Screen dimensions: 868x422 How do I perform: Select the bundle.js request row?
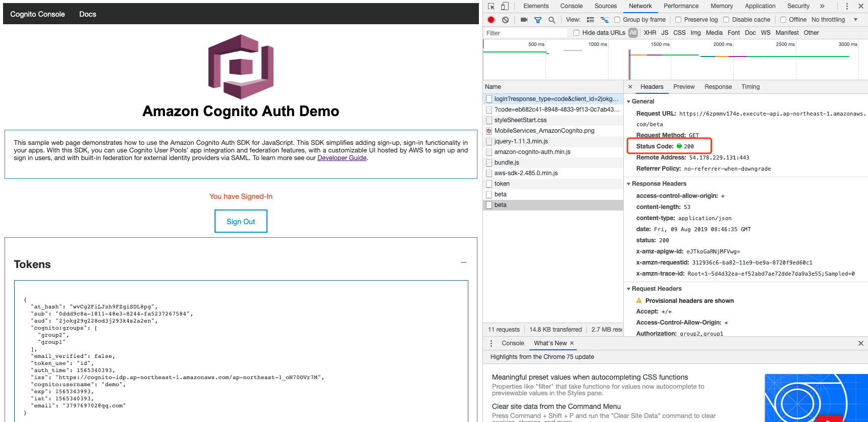tap(553, 163)
